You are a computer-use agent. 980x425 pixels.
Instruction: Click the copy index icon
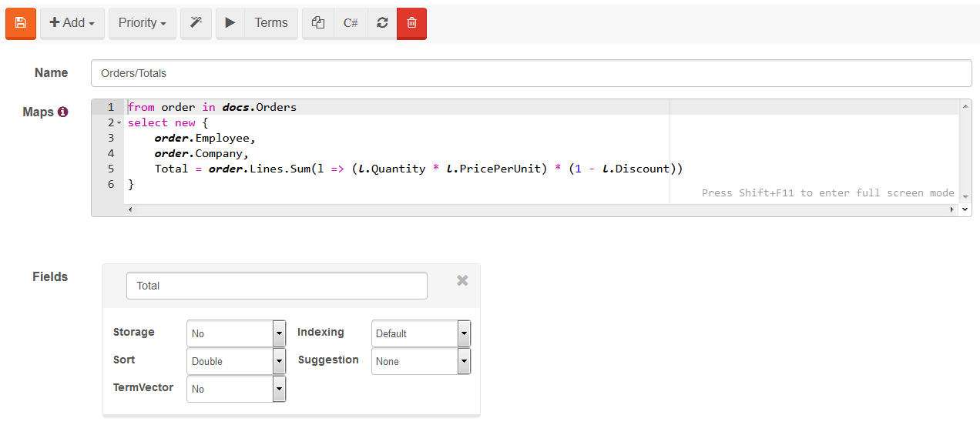tap(317, 23)
